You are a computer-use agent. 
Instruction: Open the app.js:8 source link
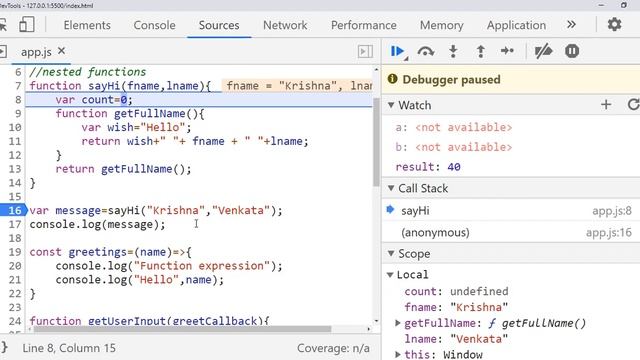(612, 211)
